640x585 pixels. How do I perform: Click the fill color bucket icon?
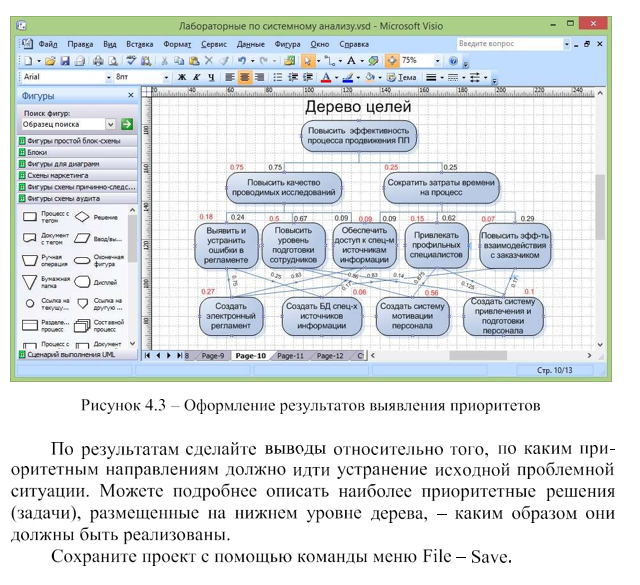[x=370, y=77]
